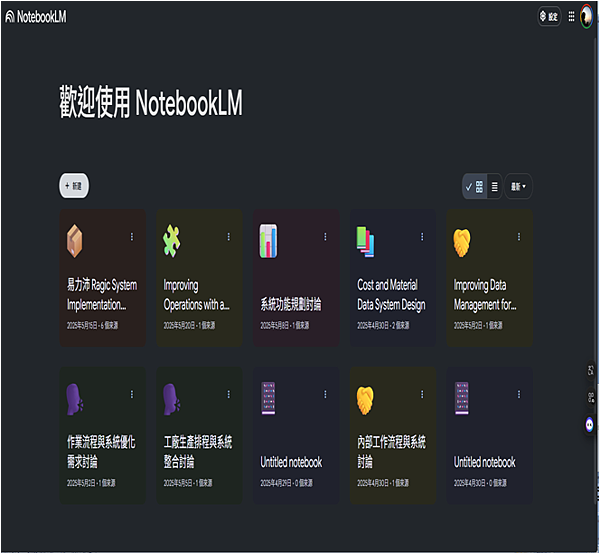Open more options on Improving Data Management card
The height and width of the screenshot is (554, 600).
519,237
